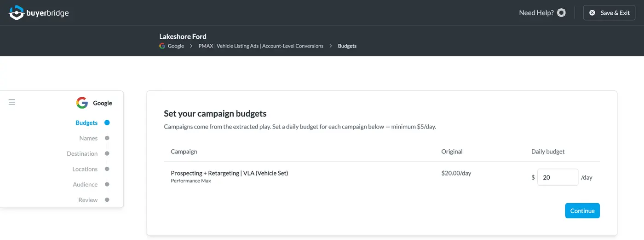Image resolution: width=644 pixels, height=240 pixels.
Task: Click the Campaign column header
Action: coord(184,152)
